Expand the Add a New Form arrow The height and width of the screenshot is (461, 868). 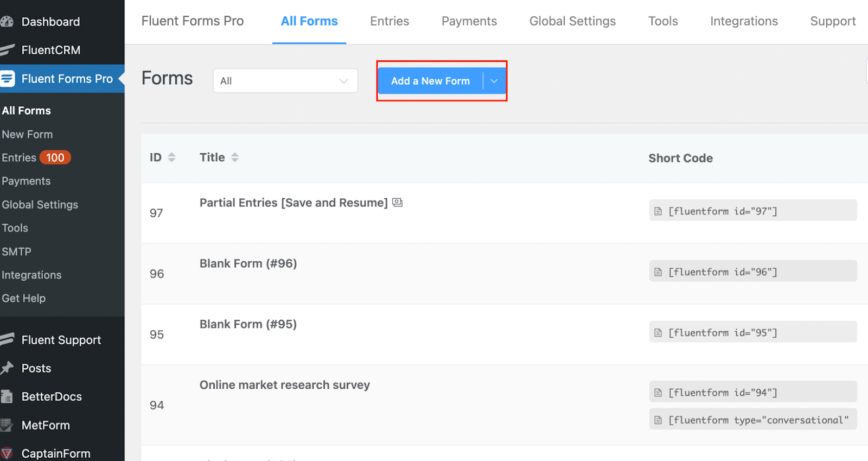pos(494,81)
